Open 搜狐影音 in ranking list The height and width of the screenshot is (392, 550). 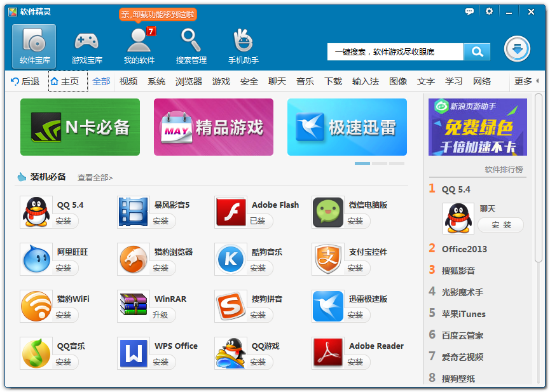point(458,271)
